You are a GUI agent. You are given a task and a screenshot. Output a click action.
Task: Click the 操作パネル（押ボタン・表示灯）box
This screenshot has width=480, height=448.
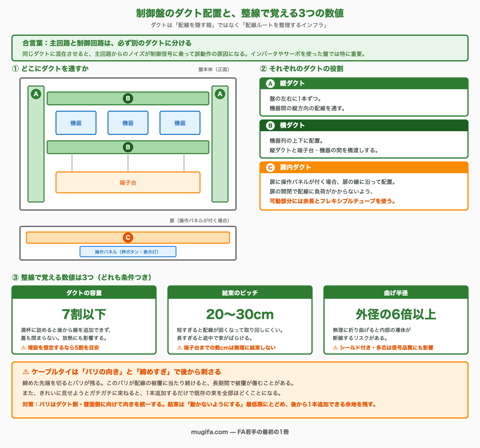point(128,252)
